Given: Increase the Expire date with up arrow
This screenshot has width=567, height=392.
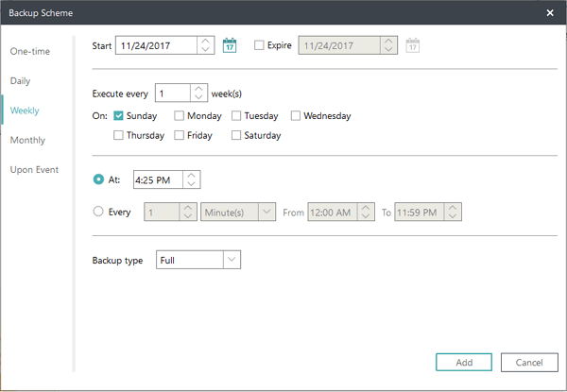Looking at the screenshot, I should [388, 42].
